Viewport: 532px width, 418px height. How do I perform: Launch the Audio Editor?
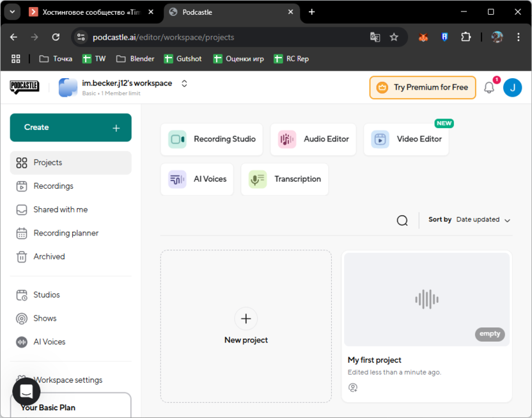[313, 139]
